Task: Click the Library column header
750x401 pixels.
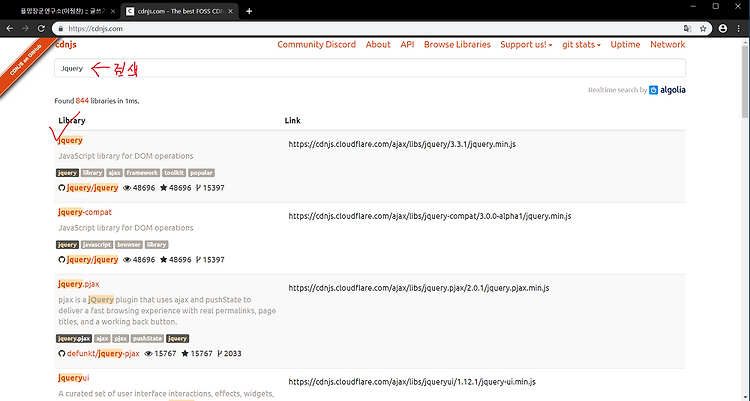Action: pos(72,121)
